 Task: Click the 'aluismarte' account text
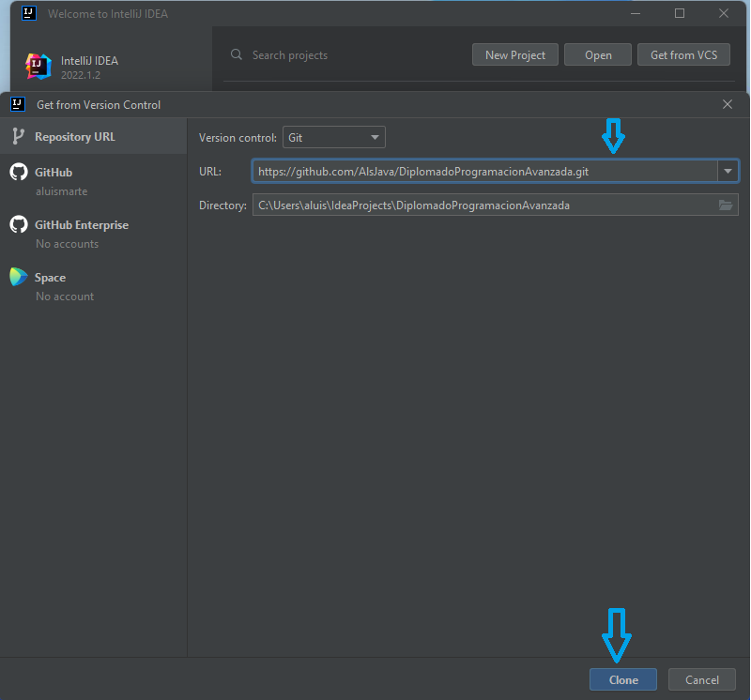point(61,191)
